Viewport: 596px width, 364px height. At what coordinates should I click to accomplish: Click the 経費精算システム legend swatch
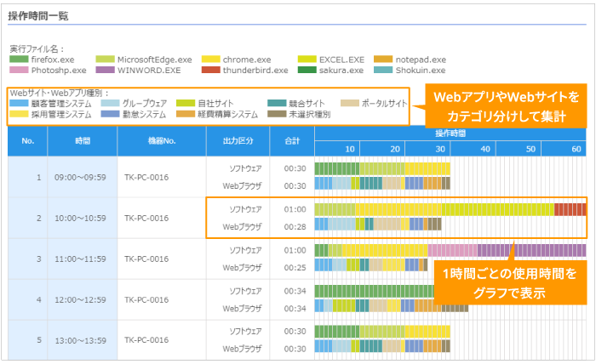(x=186, y=114)
